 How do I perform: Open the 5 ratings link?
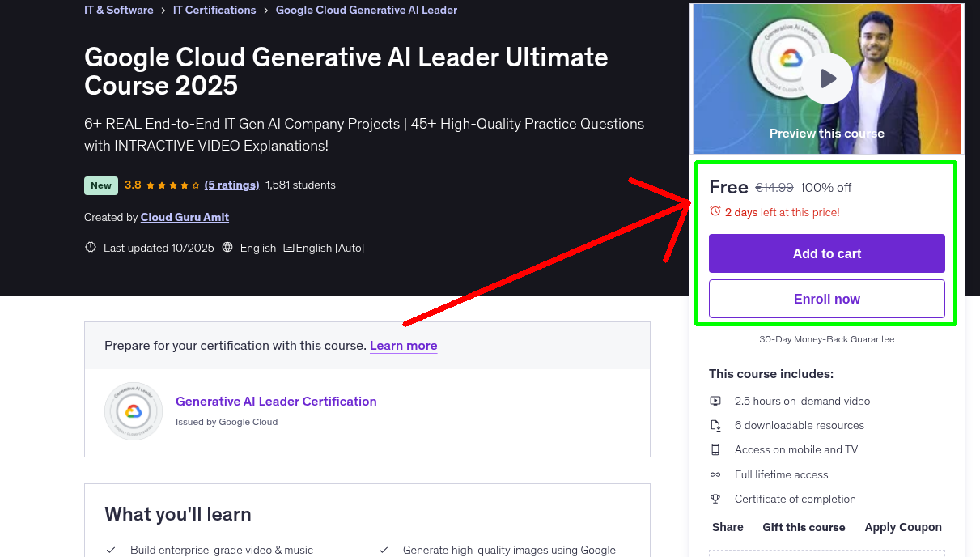click(x=231, y=185)
